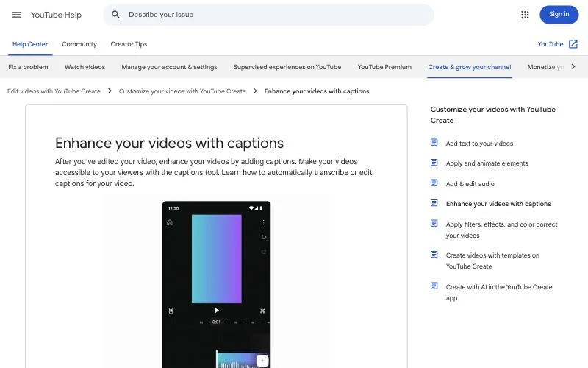Click redo arrow in phone mockup
588x368 pixels.
point(264,252)
